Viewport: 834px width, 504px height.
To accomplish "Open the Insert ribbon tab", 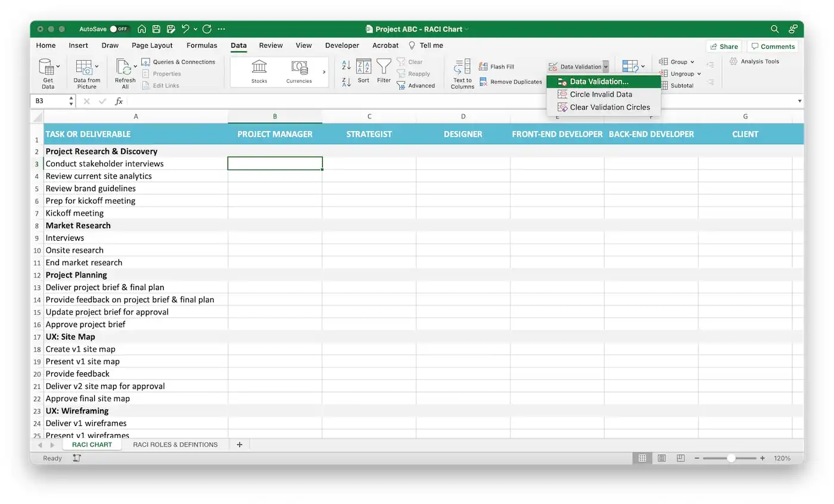I will tap(78, 45).
